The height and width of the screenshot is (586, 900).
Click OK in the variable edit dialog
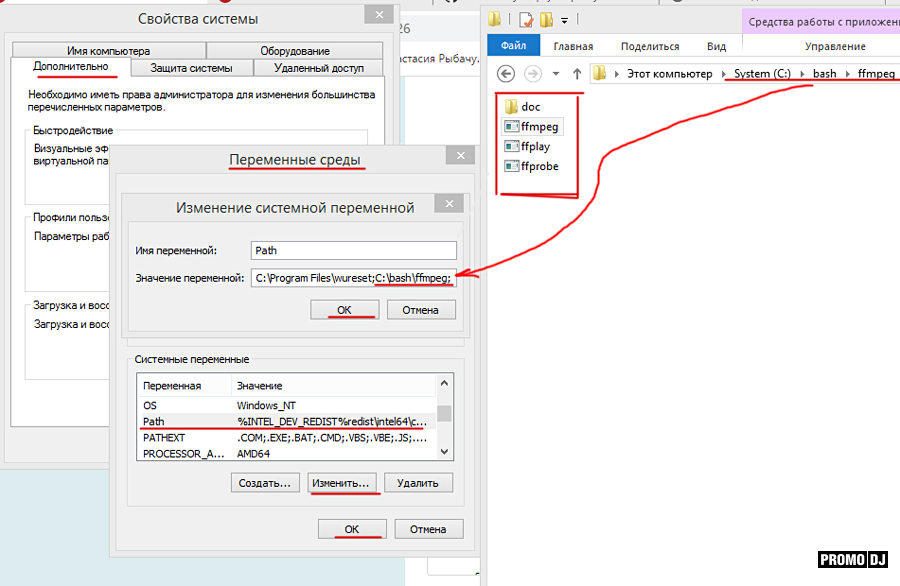click(x=344, y=310)
